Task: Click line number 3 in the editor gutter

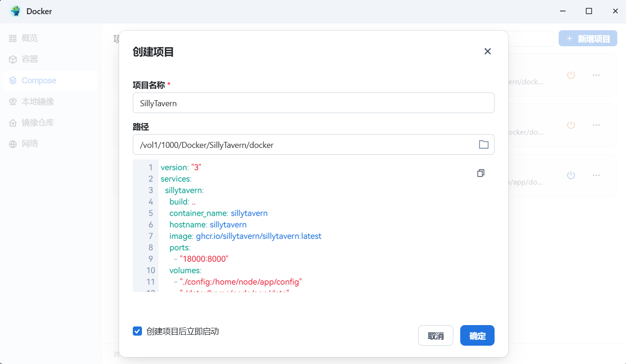Action: tap(151, 190)
